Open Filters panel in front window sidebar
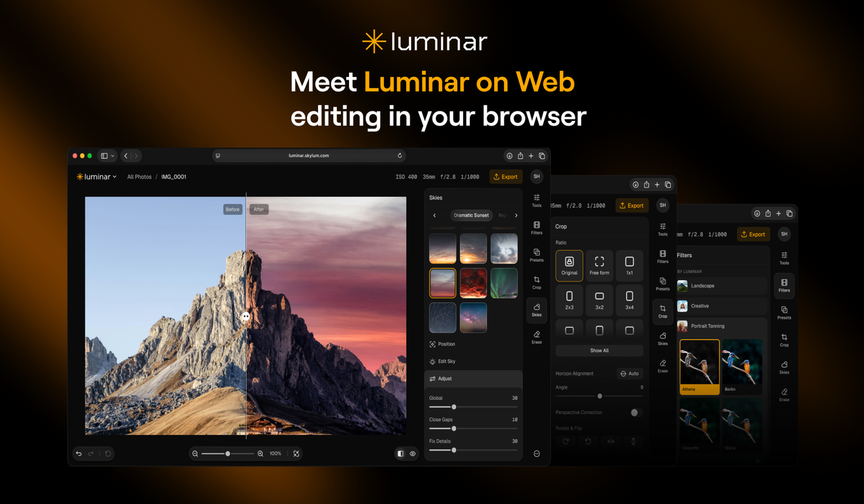 537,227
